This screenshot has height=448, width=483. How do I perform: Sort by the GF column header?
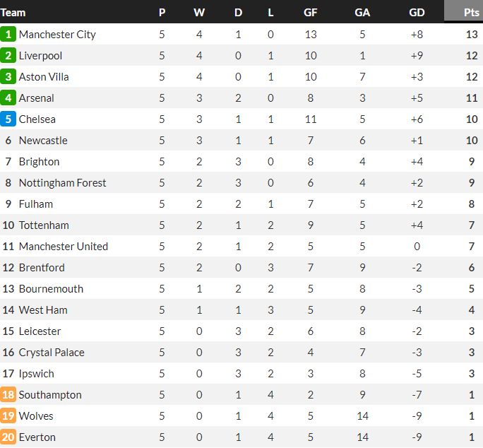click(x=310, y=12)
